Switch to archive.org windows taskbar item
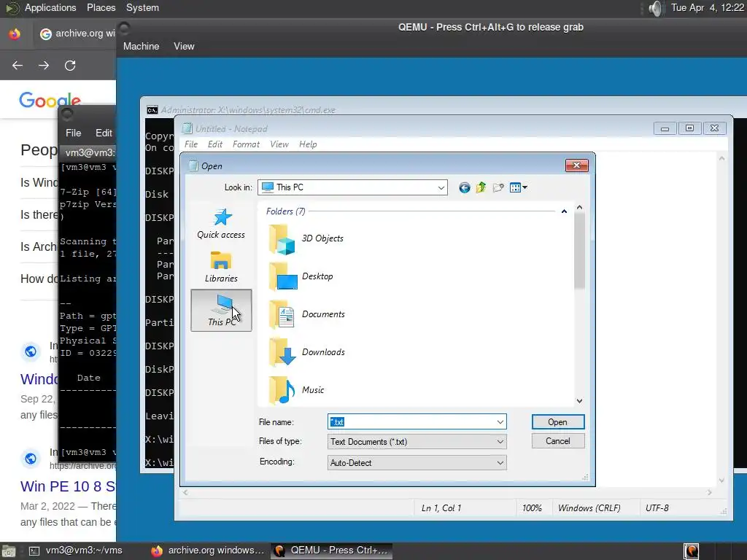Screen dimensions: 747x560 tap(208, 551)
